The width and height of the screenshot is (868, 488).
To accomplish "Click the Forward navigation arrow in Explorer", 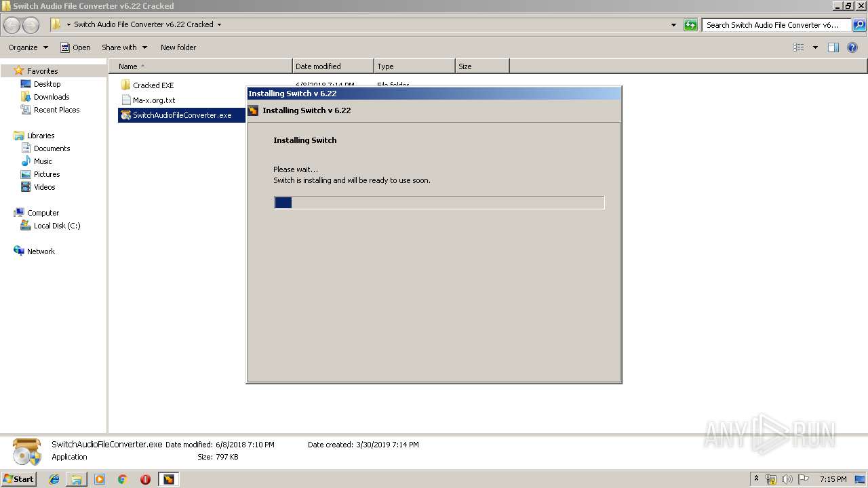I will pyautogui.click(x=31, y=25).
